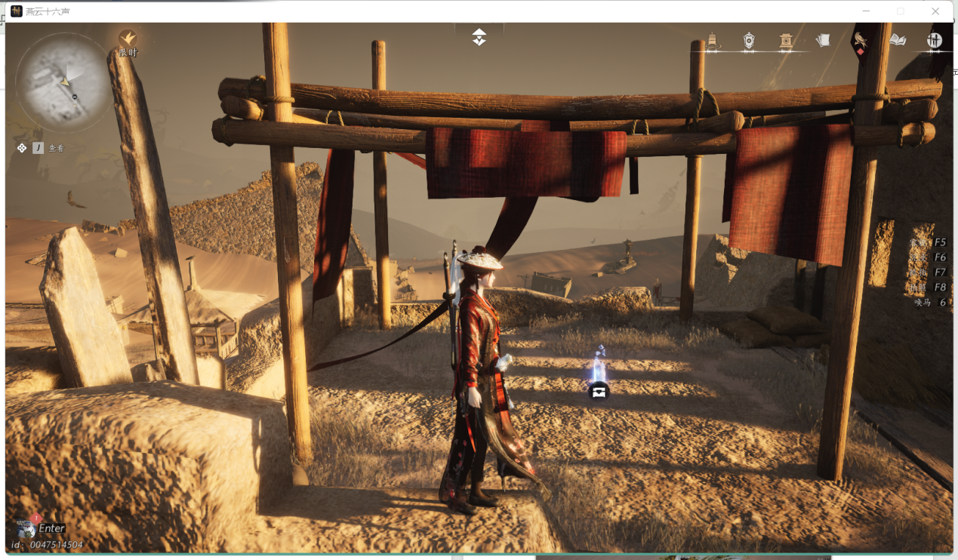Click the 拍照 F8 photo mode option
This screenshot has width=958, height=560.
pos(929,288)
